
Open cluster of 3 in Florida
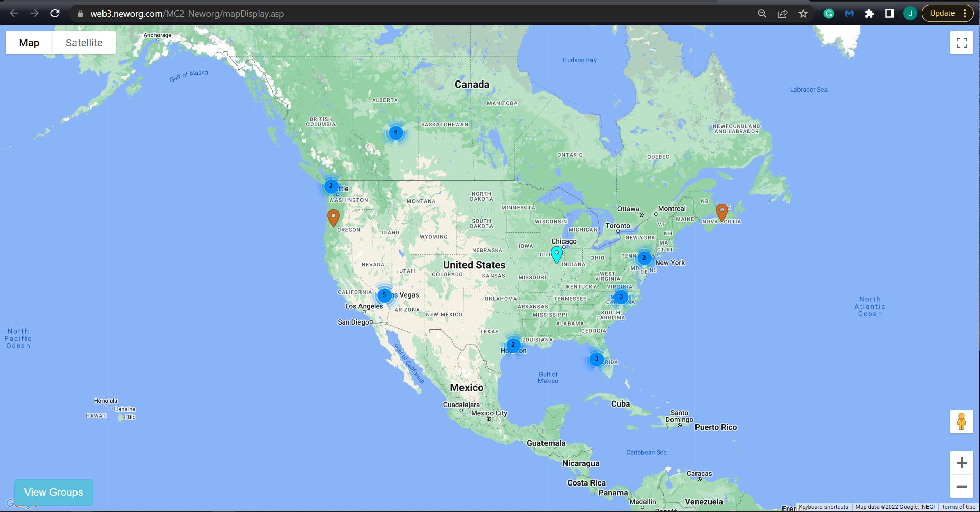point(596,359)
